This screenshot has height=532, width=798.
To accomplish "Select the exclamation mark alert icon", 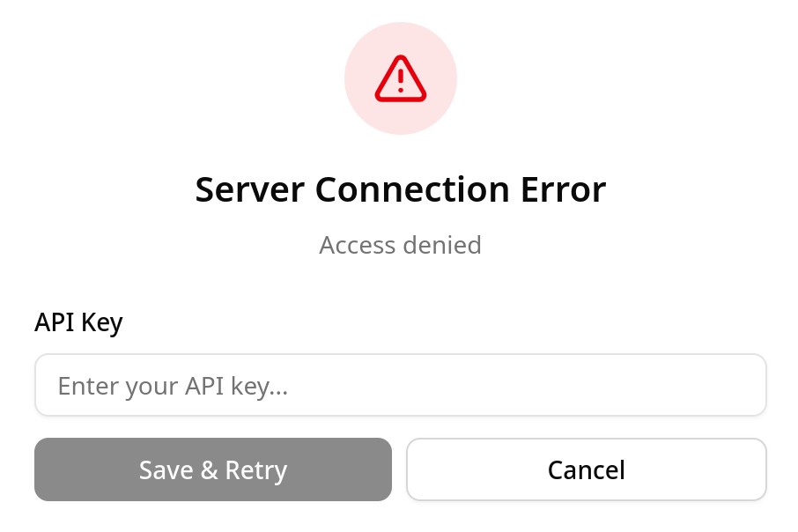I will click(x=401, y=79).
